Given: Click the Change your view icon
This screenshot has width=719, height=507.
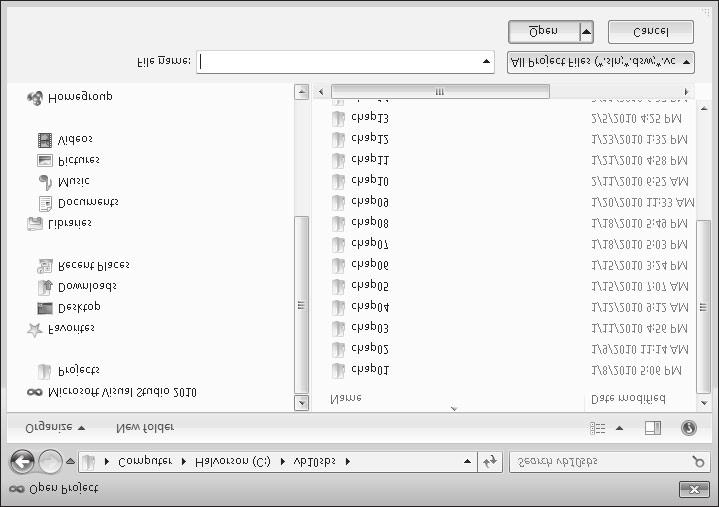Looking at the screenshot, I should tap(597, 429).
